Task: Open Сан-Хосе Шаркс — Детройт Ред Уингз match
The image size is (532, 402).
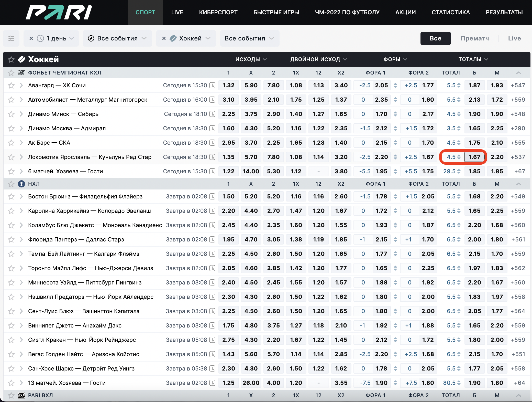Action: point(81,368)
